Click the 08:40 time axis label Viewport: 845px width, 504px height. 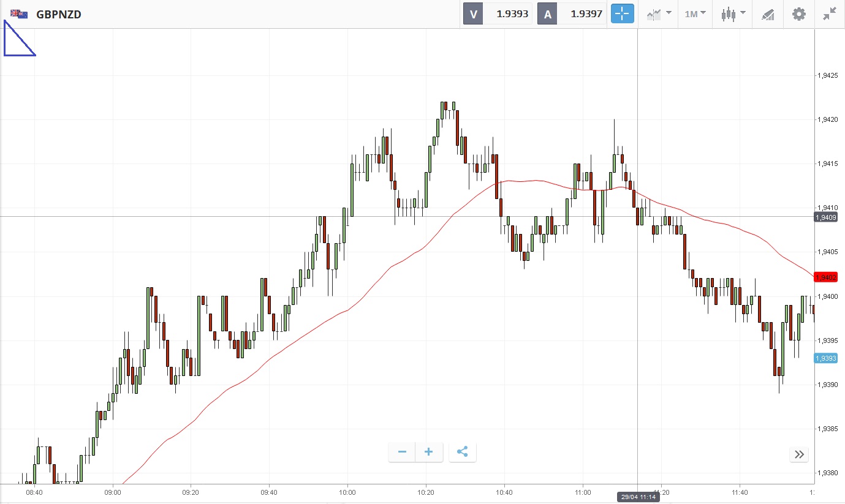click(x=34, y=492)
